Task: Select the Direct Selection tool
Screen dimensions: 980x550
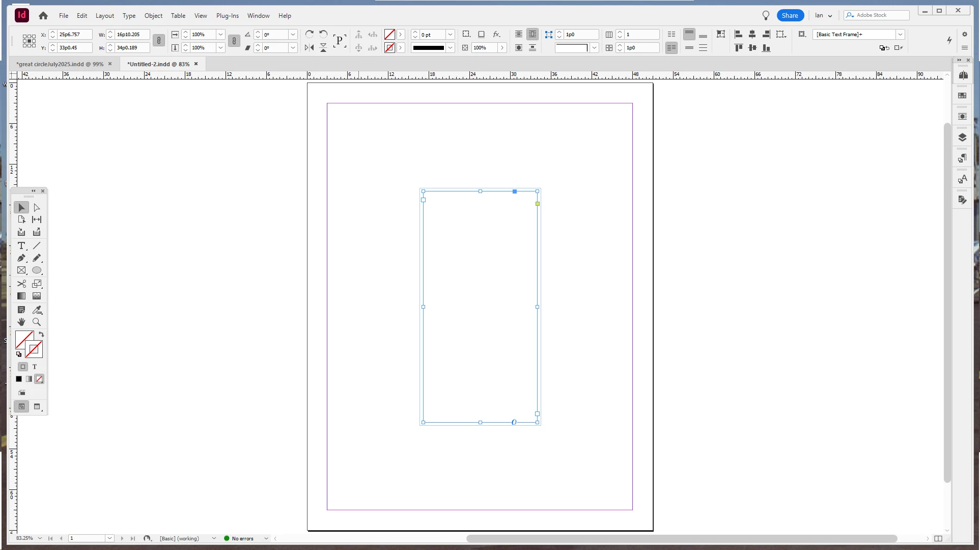Action: tap(37, 207)
